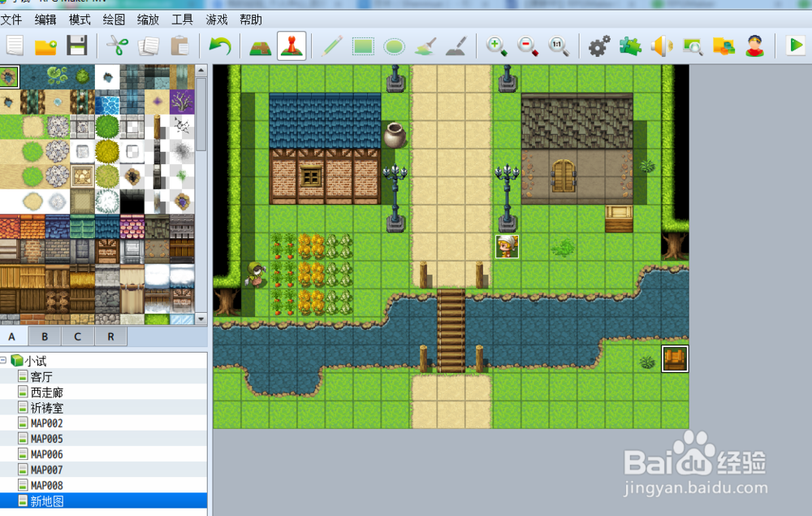Open the Character Generator

click(754, 46)
